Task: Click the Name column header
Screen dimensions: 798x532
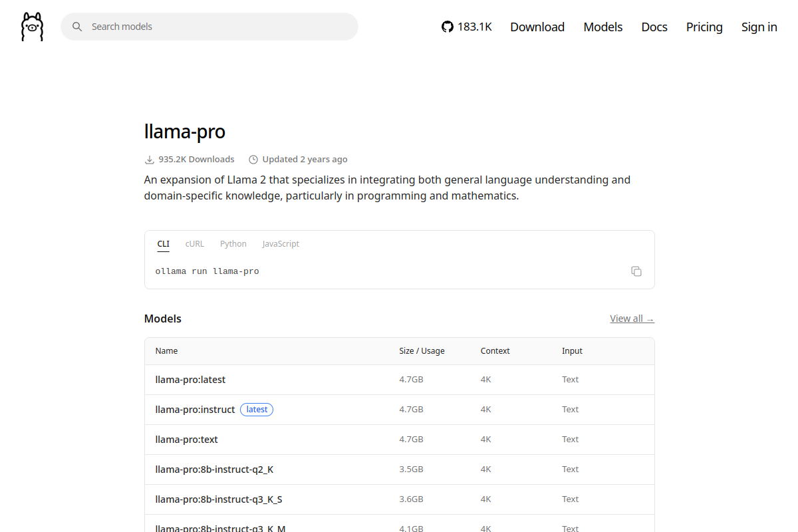Action: [x=166, y=351]
